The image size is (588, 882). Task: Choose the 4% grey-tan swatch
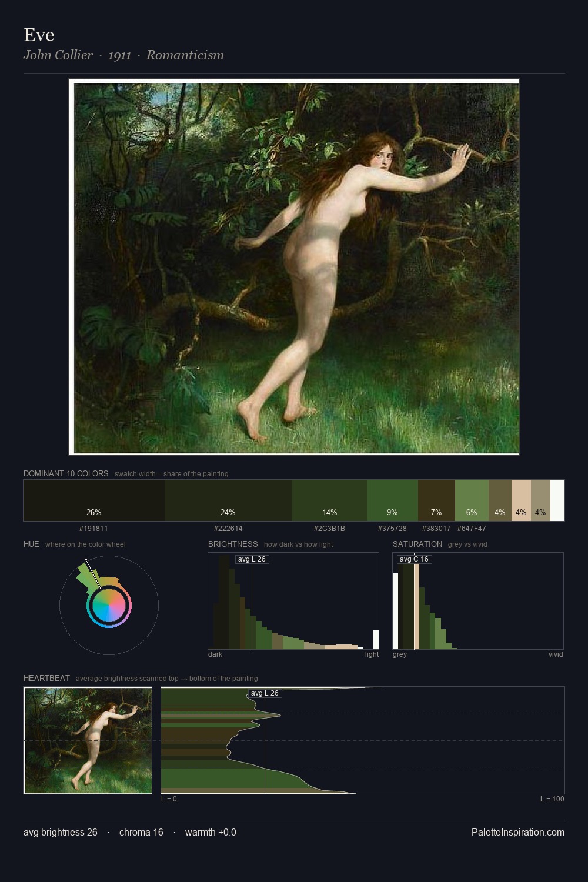540,500
